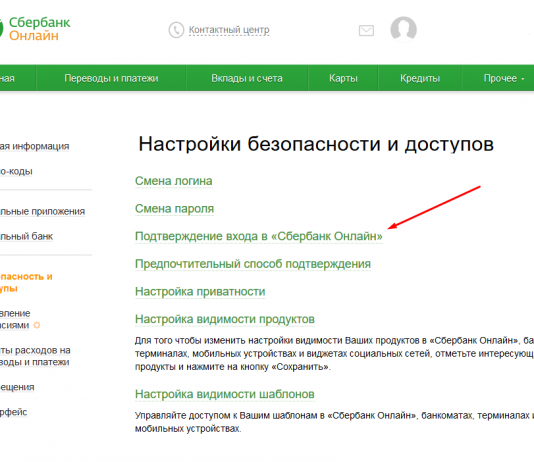Open Настройка видимости продуктов
The height and width of the screenshot is (462, 534).
225,319
